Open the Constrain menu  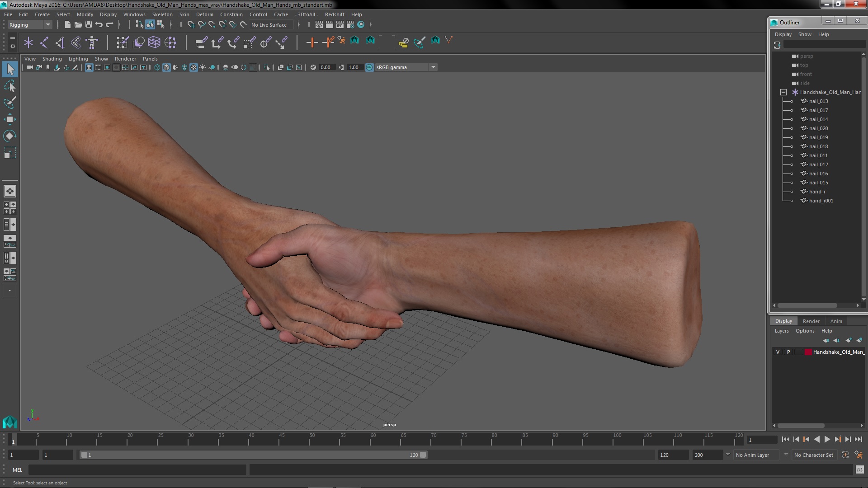pos(231,14)
